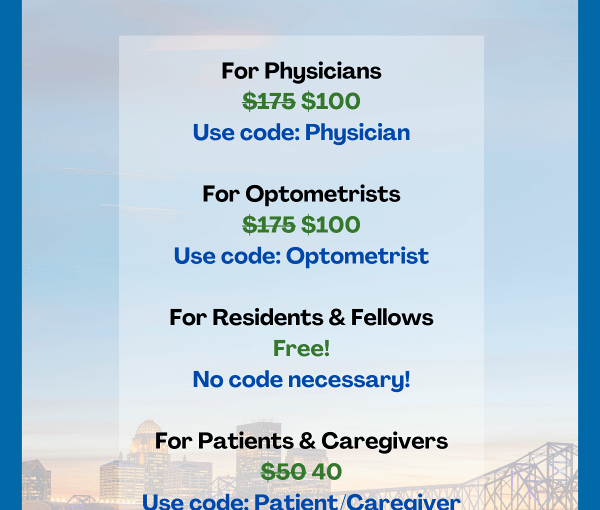The image size is (600, 510).
Task: Select the 'Use code: Optometrist' text
Action: (301, 256)
